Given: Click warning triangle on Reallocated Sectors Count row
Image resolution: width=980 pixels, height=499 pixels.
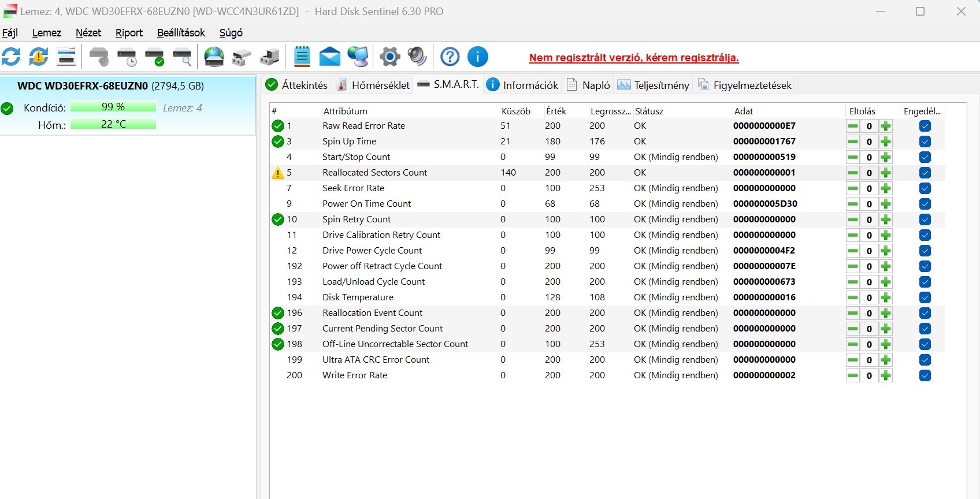Looking at the screenshot, I should (278, 173).
